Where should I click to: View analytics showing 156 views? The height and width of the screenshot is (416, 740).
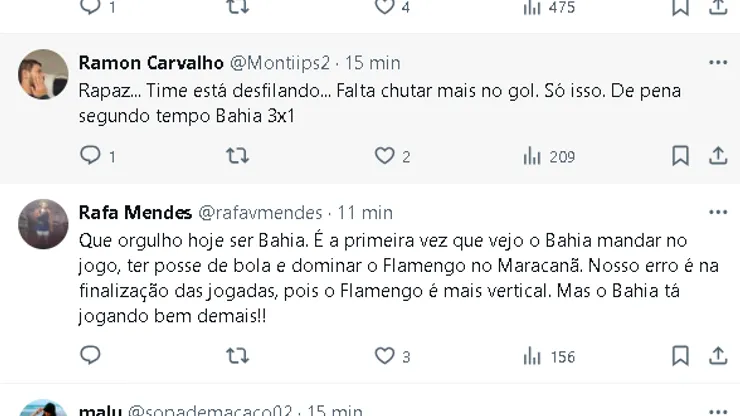point(532,355)
